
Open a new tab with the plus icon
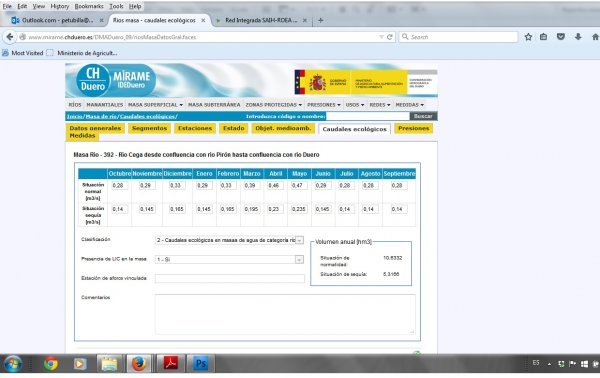pyautogui.click(x=321, y=20)
